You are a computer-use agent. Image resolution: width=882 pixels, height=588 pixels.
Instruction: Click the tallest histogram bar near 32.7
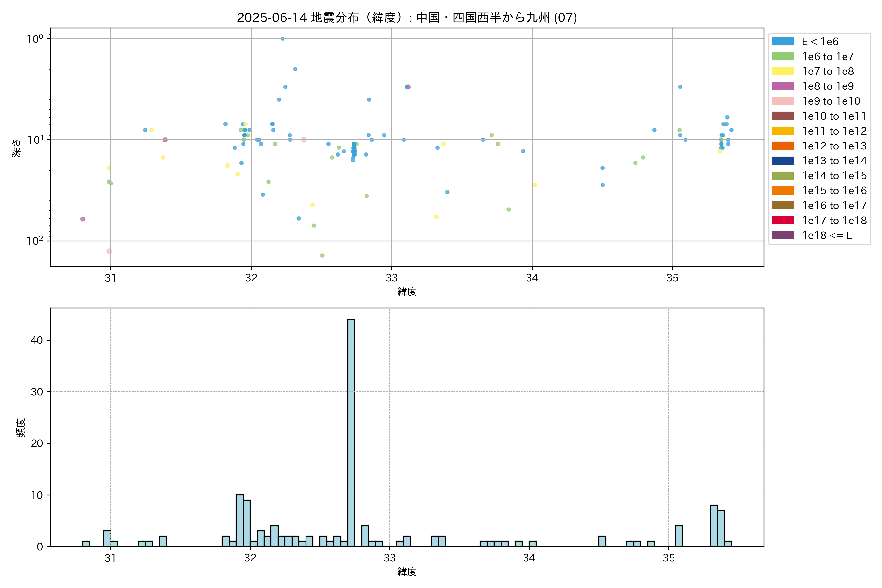point(351,431)
